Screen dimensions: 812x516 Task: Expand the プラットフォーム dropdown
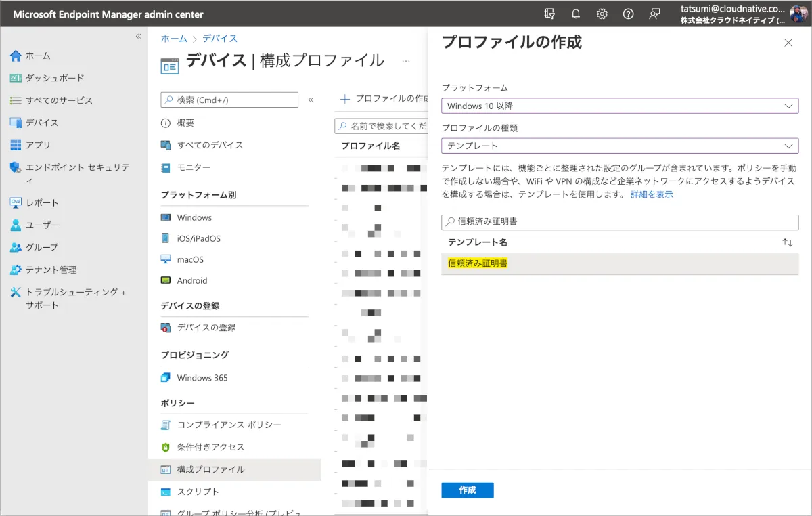619,106
